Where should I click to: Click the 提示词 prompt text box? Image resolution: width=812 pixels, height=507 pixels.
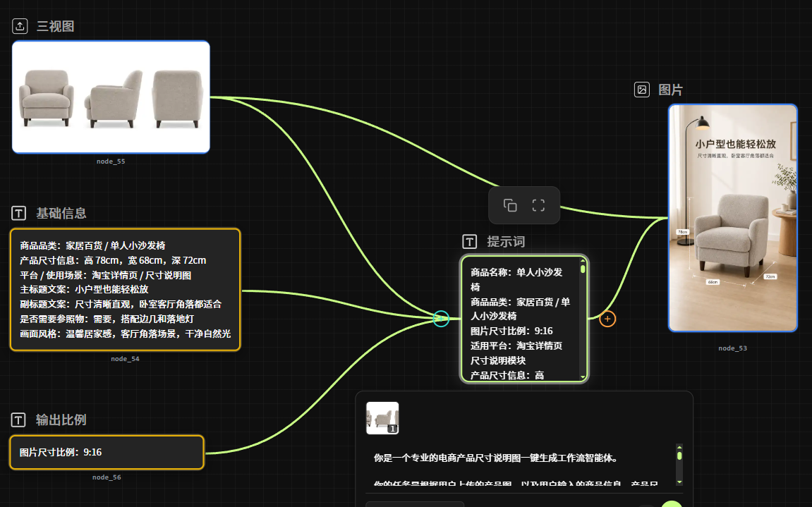pos(523,319)
